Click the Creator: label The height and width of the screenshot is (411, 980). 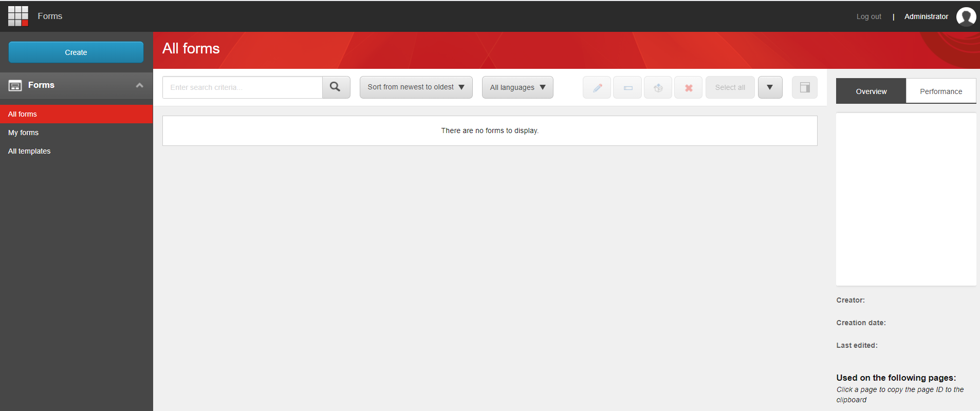click(x=850, y=300)
